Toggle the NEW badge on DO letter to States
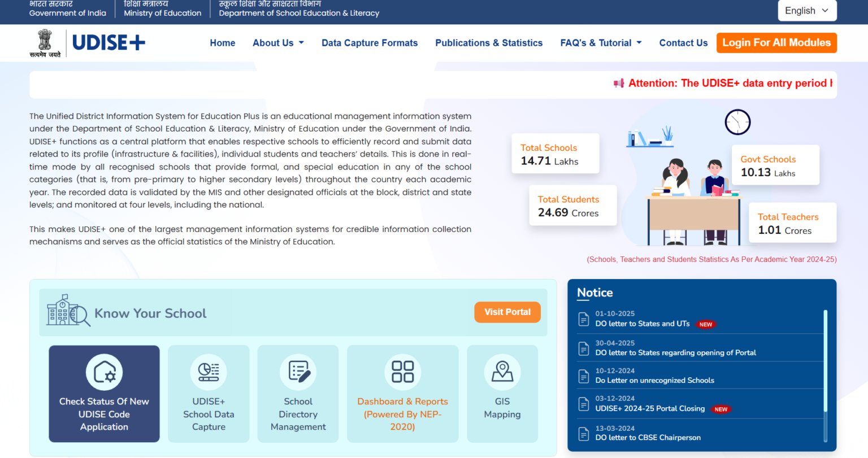This screenshot has height=458, width=868. 705,324
